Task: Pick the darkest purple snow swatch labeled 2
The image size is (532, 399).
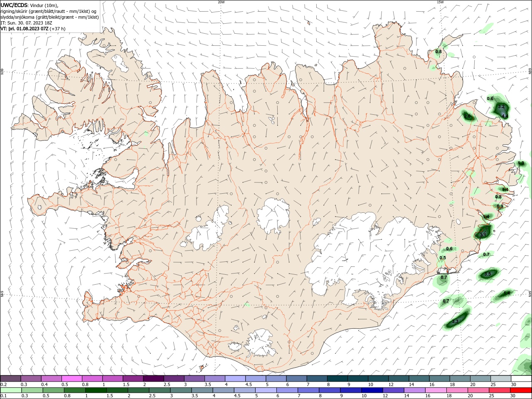Action: [153, 379]
